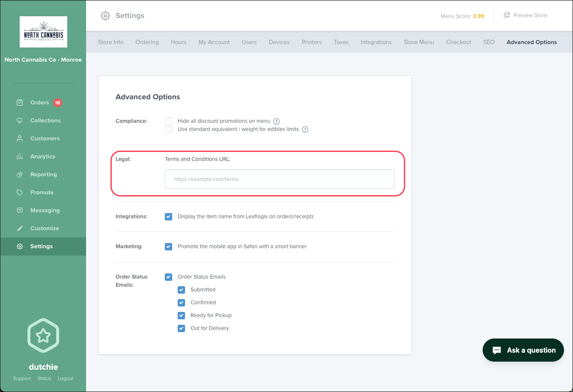
Task: Open Analytics bar chart icon
Action: [20, 157]
